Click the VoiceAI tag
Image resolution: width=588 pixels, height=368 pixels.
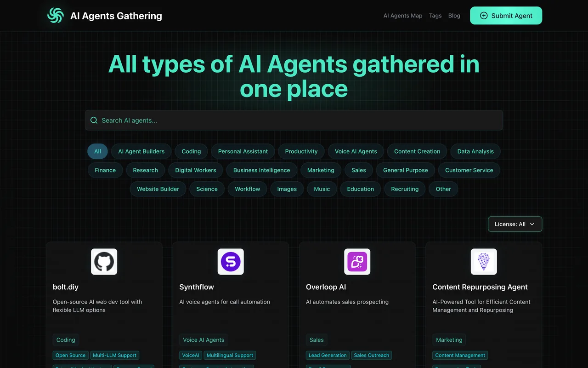point(191,355)
